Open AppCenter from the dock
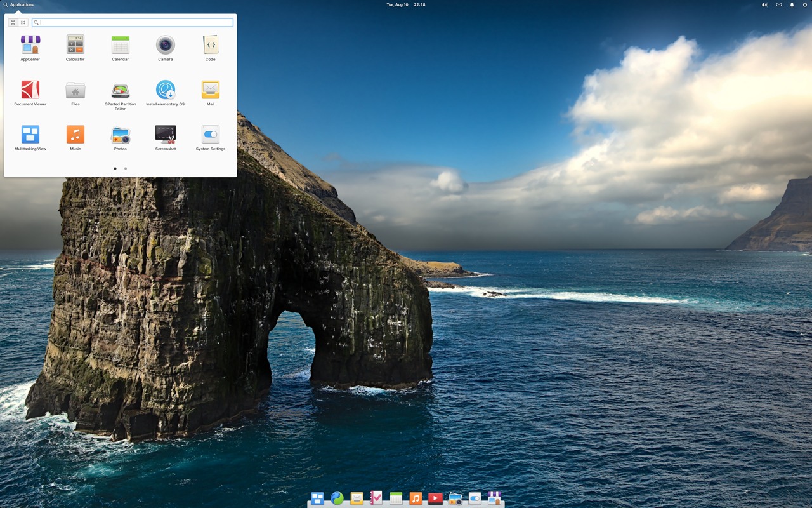 point(494,498)
